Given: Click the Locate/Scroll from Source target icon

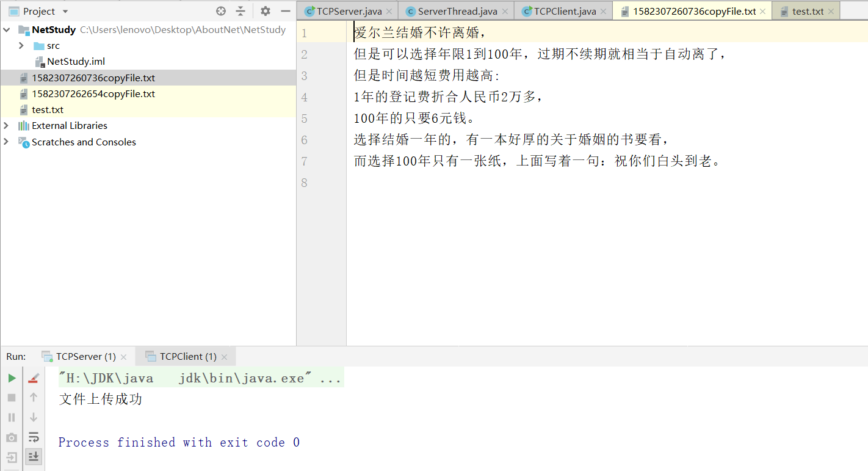Looking at the screenshot, I should pyautogui.click(x=221, y=11).
